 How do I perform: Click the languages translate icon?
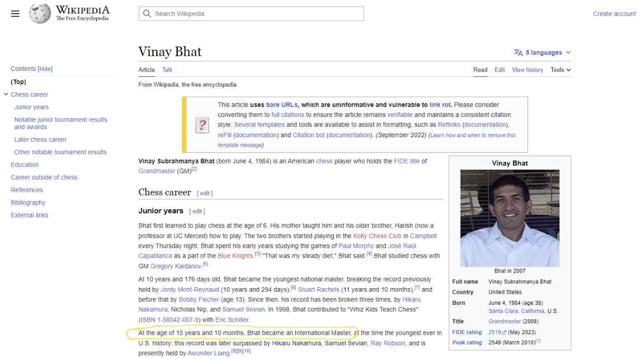tap(518, 53)
